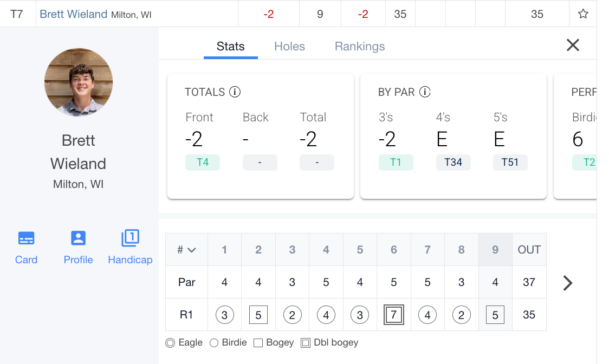The image size is (609, 364).
Task: Show info for TOTALS
Action: 235,92
